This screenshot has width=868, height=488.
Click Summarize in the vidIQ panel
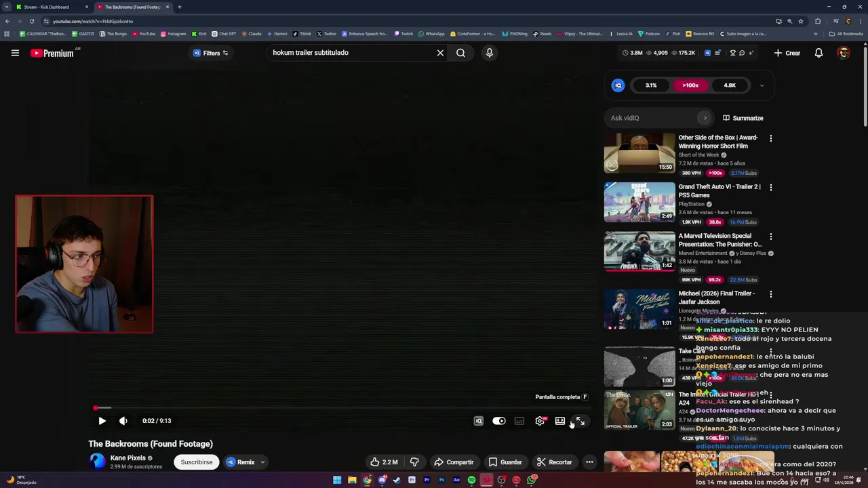point(743,118)
